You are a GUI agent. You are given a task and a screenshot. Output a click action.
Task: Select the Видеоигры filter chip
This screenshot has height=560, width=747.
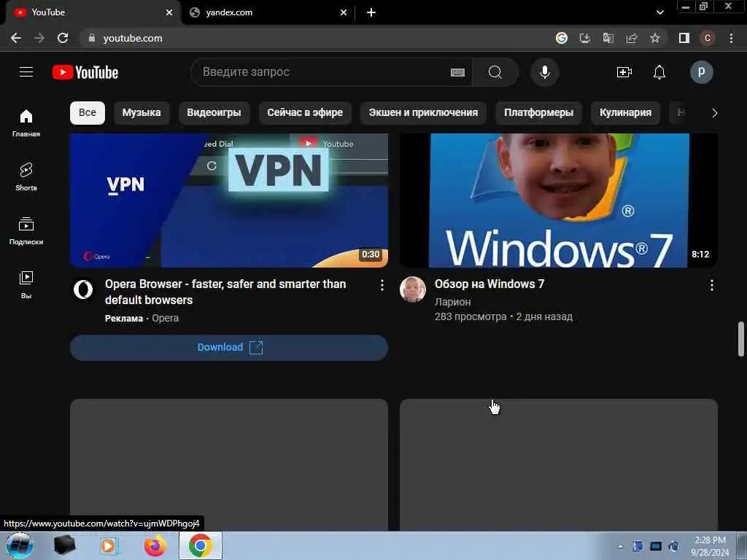(x=214, y=113)
